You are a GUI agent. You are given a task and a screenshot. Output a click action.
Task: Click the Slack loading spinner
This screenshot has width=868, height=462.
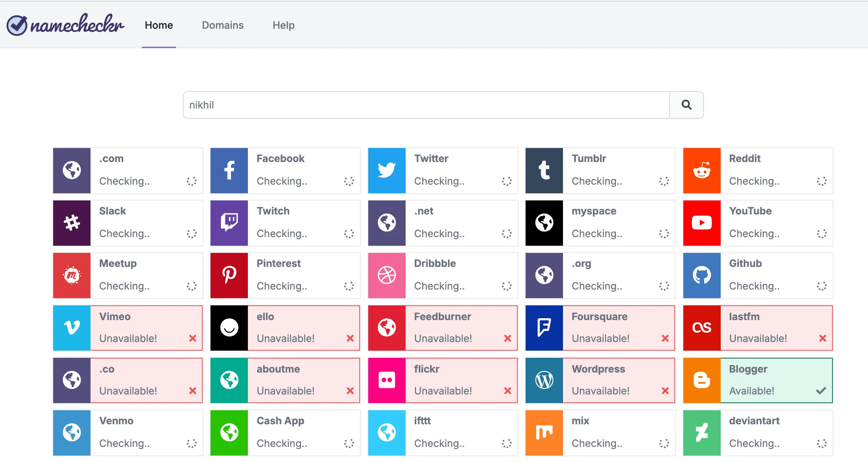point(192,234)
